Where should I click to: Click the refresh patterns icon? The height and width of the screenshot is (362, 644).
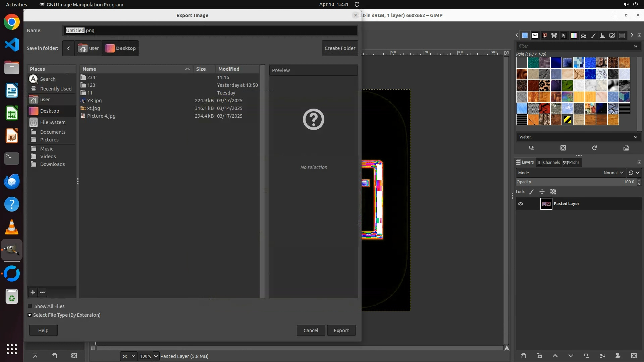tap(594, 148)
